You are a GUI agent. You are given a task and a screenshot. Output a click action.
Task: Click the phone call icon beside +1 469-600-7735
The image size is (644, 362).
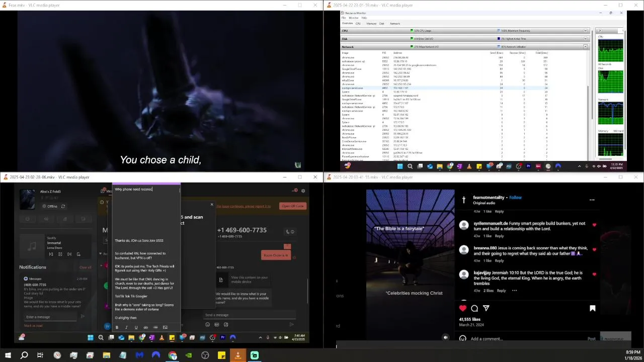click(288, 232)
